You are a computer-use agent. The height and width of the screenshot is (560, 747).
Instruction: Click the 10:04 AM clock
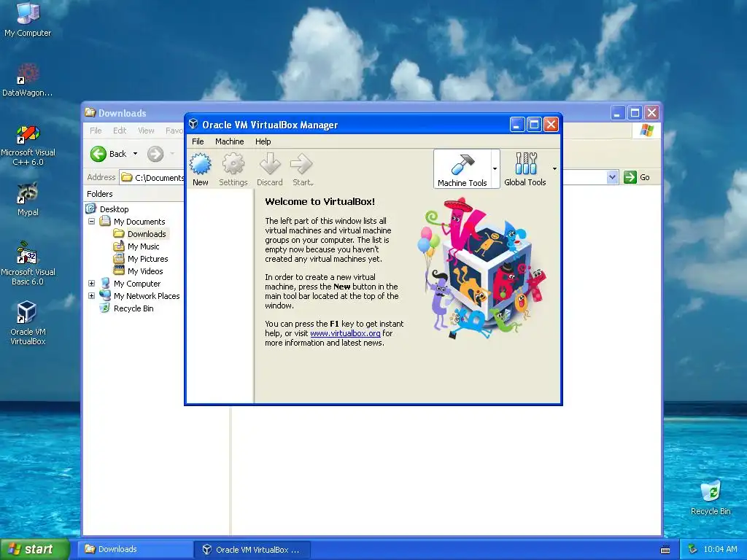pyautogui.click(x=720, y=549)
